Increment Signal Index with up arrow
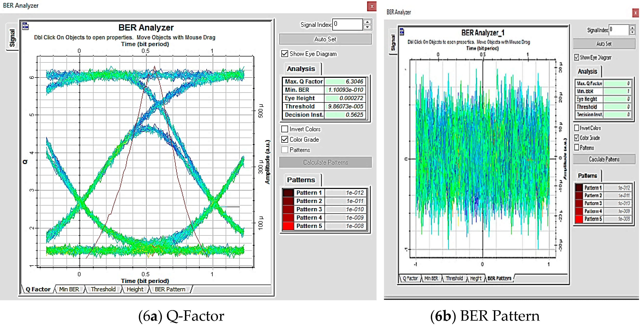This screenshot has height=328, width=644. click(367, 22)
